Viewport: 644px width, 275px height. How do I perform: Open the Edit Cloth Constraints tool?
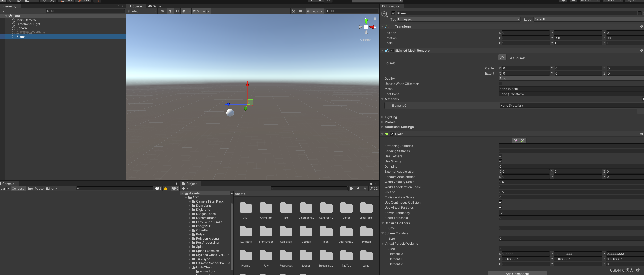(x=515, y=140)
